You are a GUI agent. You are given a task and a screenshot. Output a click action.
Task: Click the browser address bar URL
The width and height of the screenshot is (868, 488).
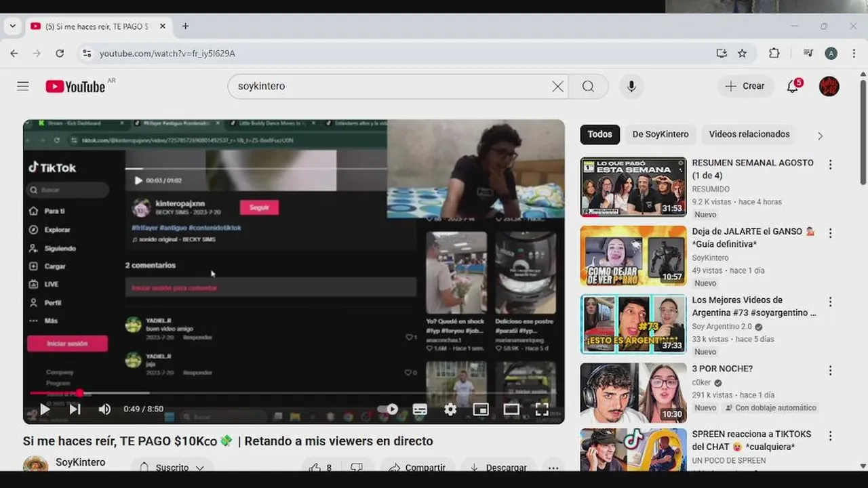(x=167, y=54)
